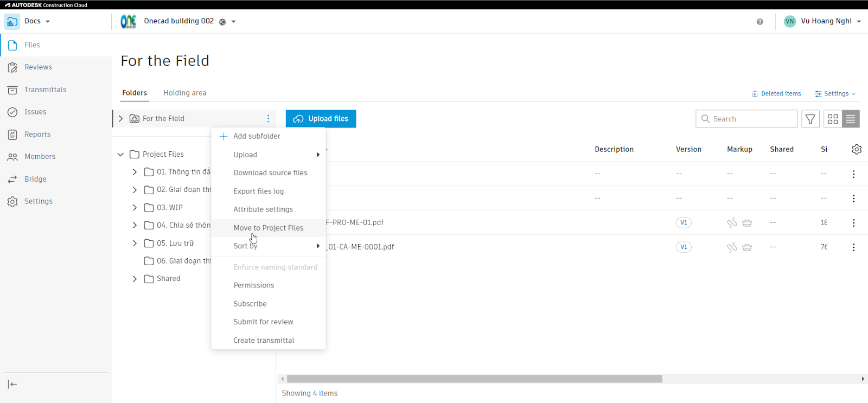Click the horizontal scrollbar thumb
Image resolution: width=868 pixels, height=403 pixels.
pyautogui.click(x=475, y=379)
